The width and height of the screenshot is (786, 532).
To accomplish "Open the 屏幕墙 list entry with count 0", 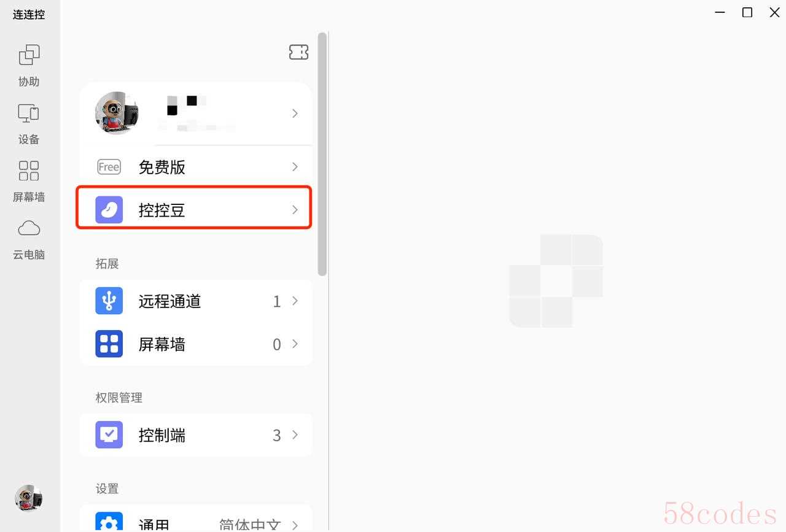I will (196, 344).
